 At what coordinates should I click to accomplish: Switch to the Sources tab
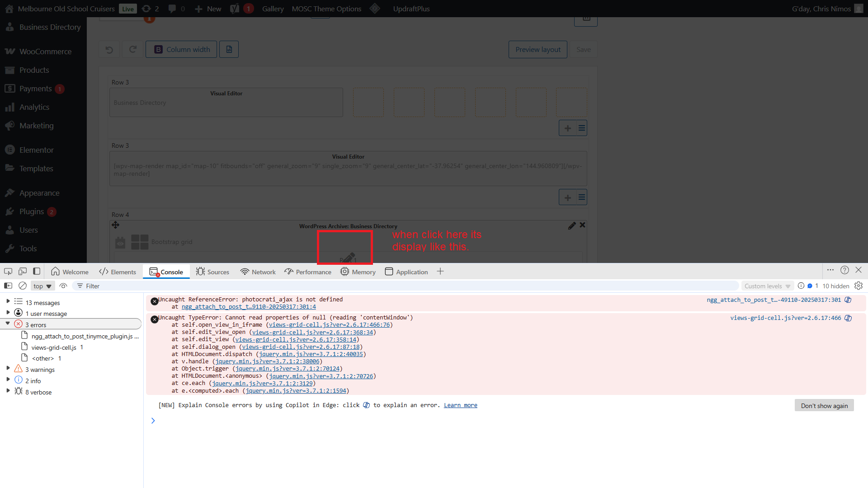(x=213, y=272)
